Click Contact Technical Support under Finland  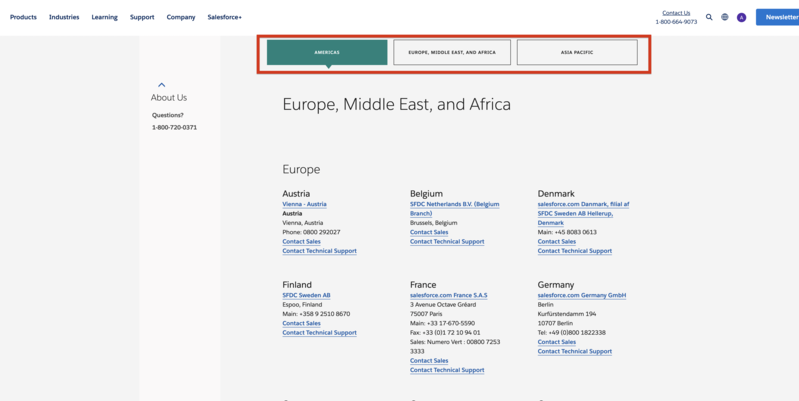coord(319,333)
